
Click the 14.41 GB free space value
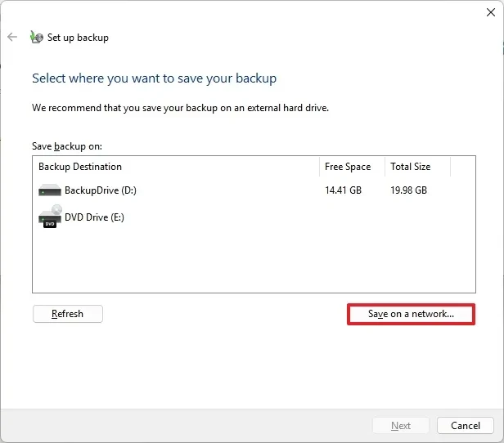click(343, 190)
